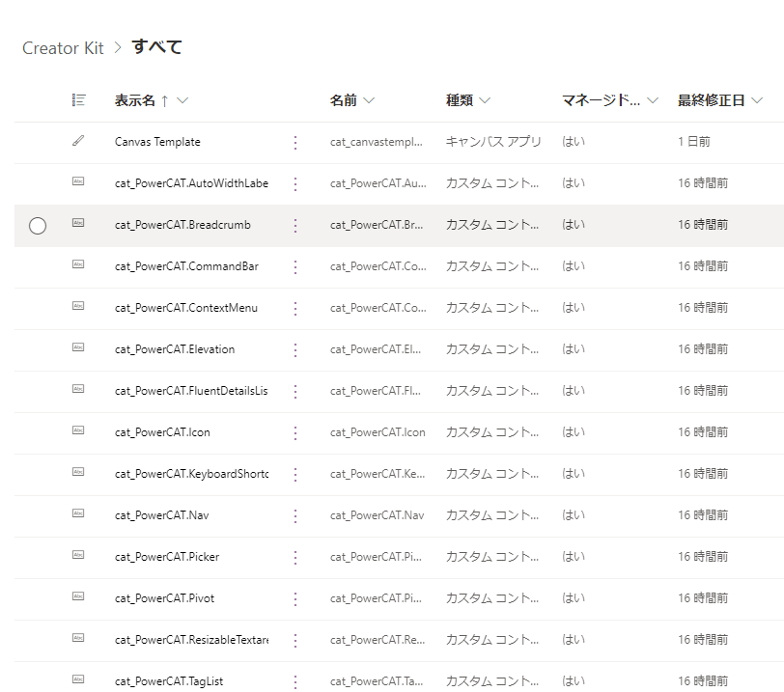Viewport: 784px width, 692px height.
Task: Click the Pivot row component icon
Action: 78,596
